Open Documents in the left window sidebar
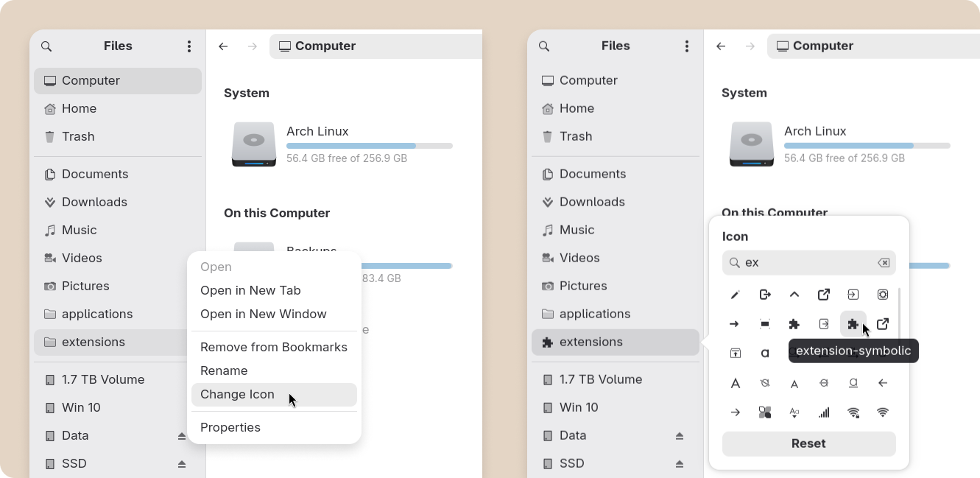 coord(118,175)
